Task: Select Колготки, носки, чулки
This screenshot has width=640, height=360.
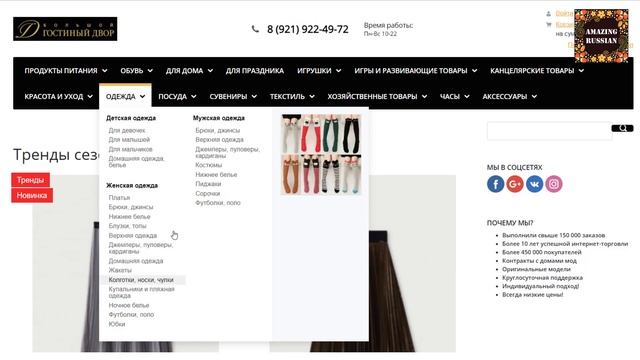Action: 141,280
